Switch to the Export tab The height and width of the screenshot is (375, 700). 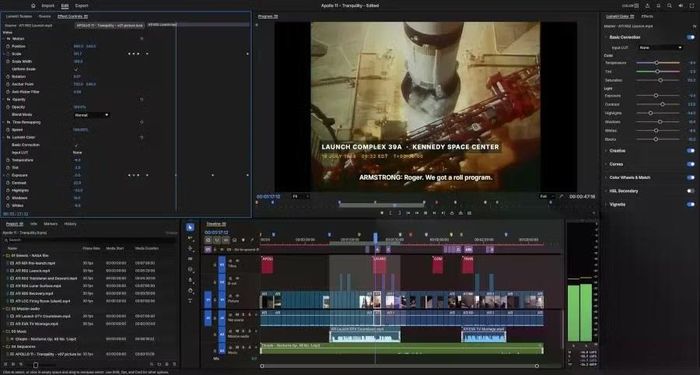[x=81, y=6]
